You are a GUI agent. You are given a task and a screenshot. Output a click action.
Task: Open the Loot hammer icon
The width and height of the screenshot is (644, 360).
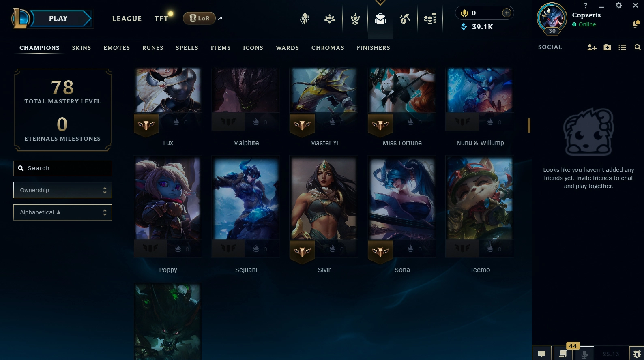(405, 19)
